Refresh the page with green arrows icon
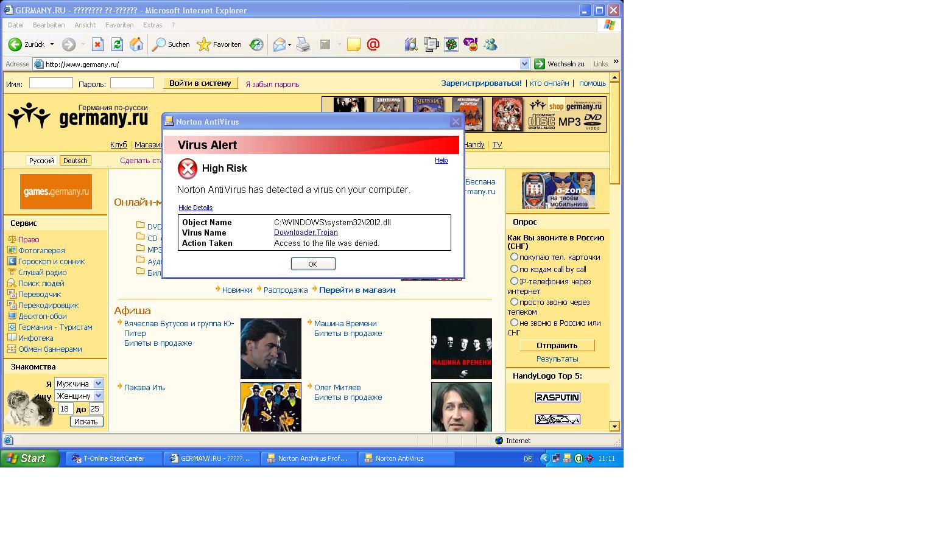950x560 pixels. pyautogui.click(x=117, y=44)
